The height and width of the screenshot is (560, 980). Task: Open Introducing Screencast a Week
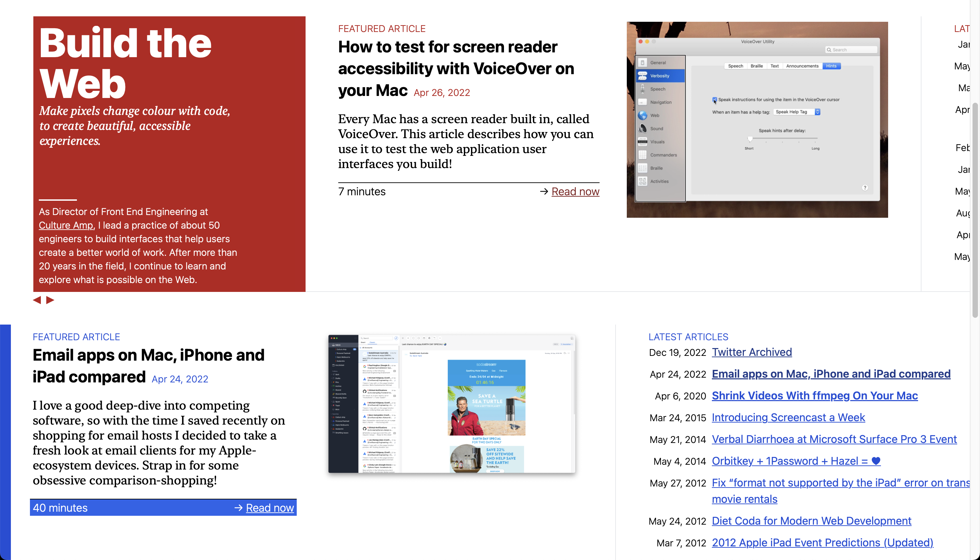788,418
